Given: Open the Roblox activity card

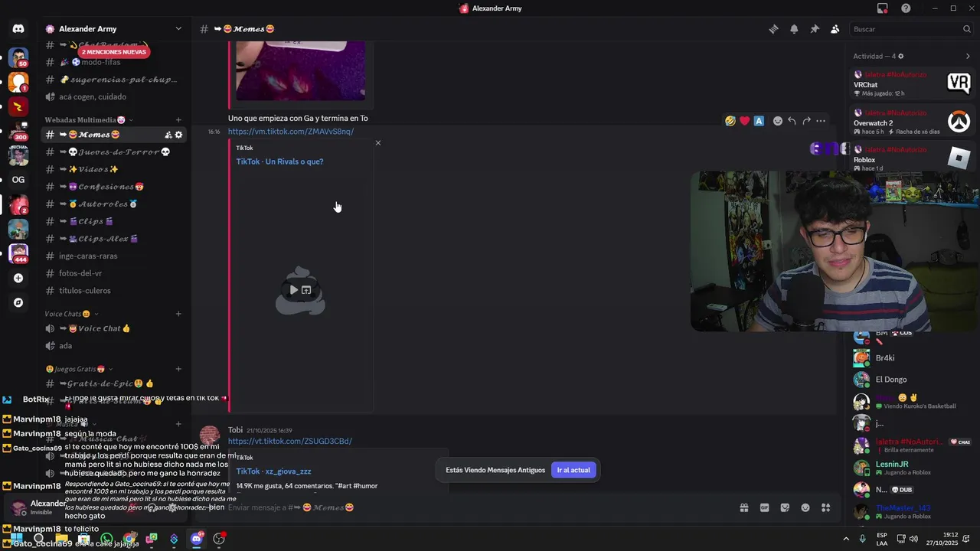Looking at the screenshot, I should click(913, 159).
